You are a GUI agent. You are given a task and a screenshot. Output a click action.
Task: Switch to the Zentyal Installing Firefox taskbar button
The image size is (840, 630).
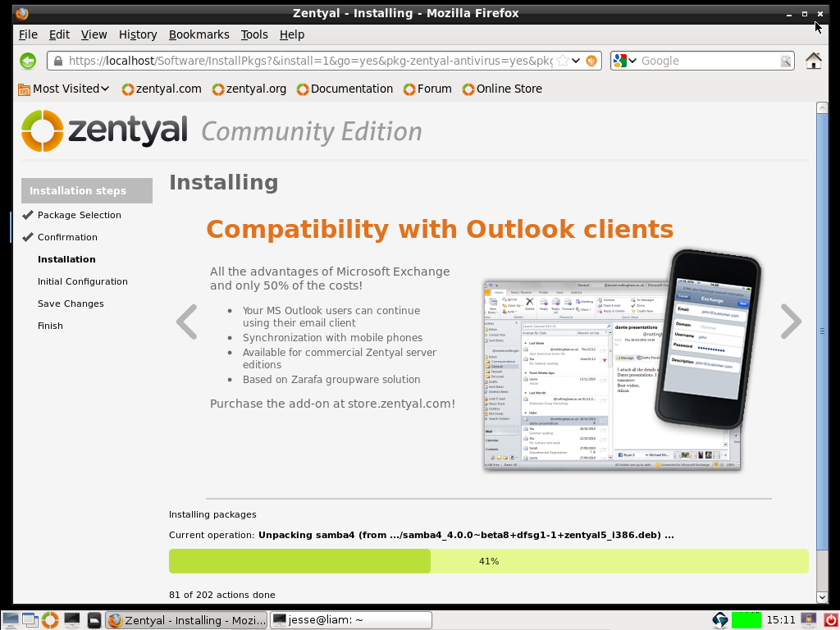(186, 620)
